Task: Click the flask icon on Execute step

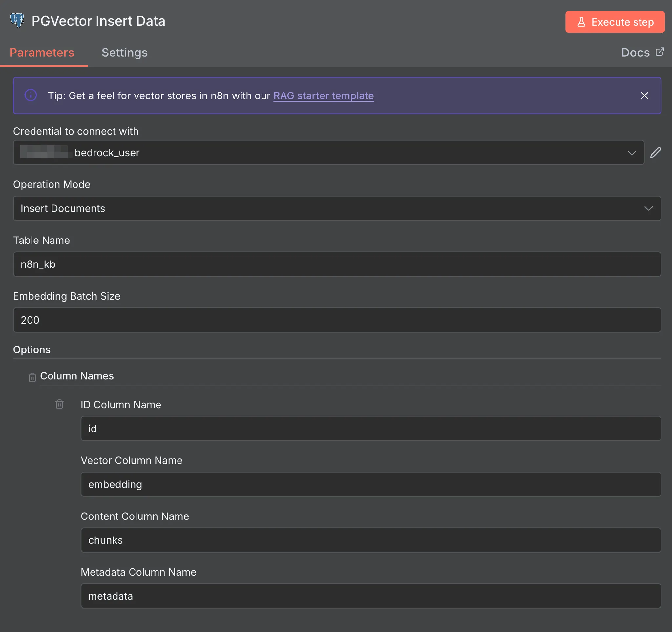Action: [581, 22]
